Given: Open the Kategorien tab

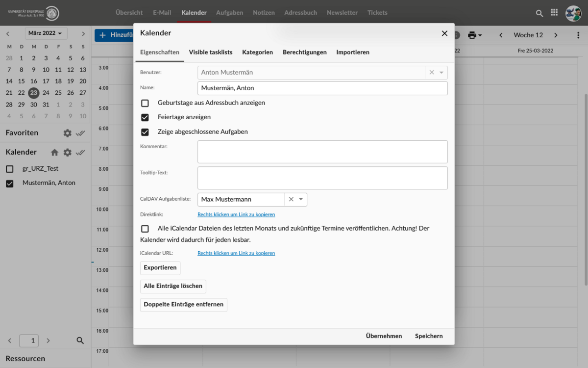Looking at the screenshot, I should pos(257,52).
